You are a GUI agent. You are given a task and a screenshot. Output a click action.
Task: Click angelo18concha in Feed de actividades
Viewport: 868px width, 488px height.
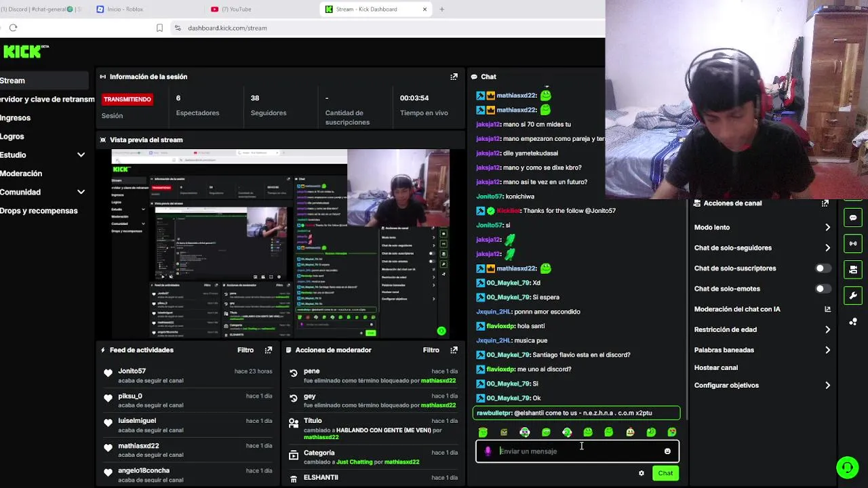point(144,470)
